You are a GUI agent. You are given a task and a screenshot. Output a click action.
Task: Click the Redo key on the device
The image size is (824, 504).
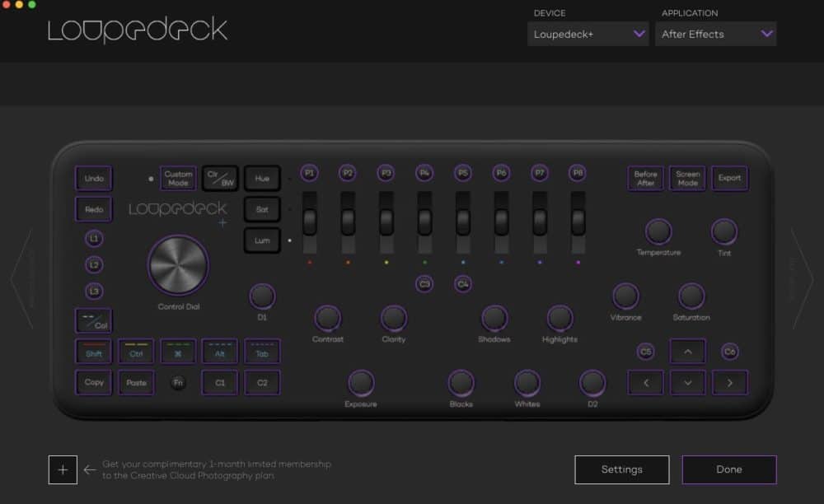point(94,209)
